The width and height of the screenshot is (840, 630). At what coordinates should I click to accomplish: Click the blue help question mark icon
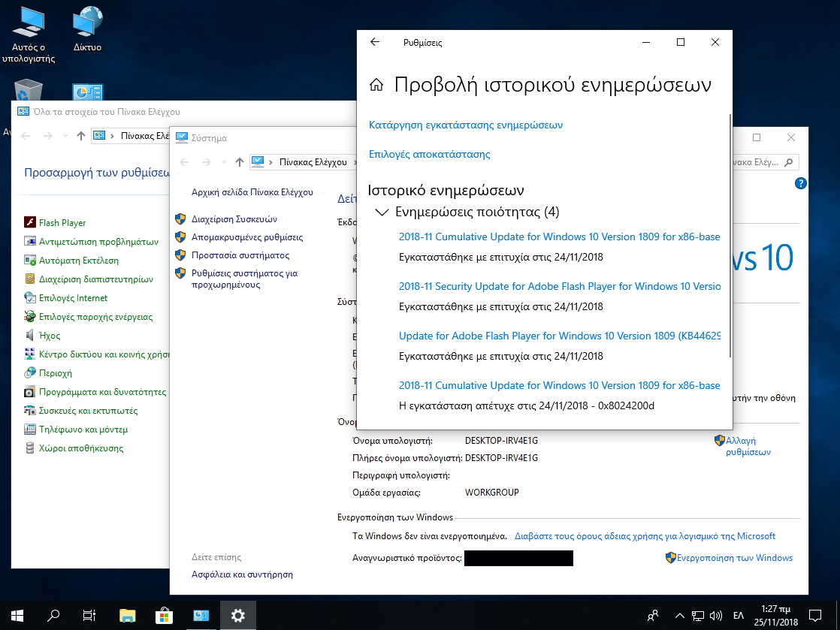(801, 183)
